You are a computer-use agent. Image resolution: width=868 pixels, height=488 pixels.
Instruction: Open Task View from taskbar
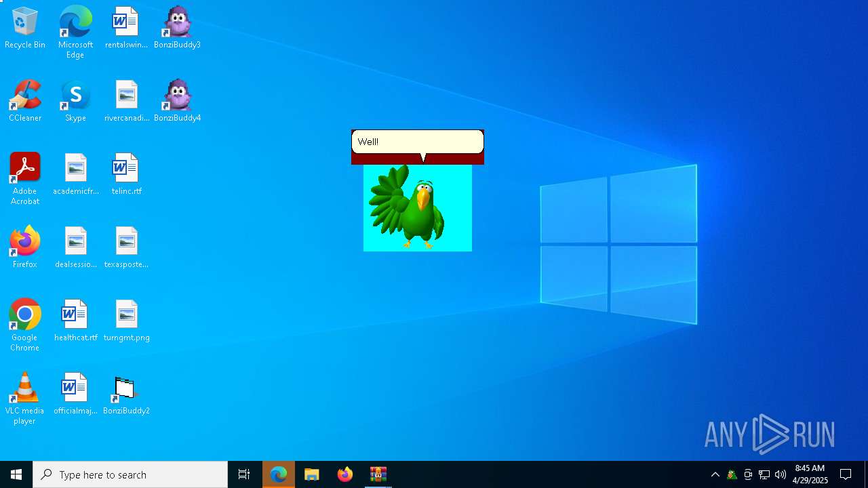244,474
